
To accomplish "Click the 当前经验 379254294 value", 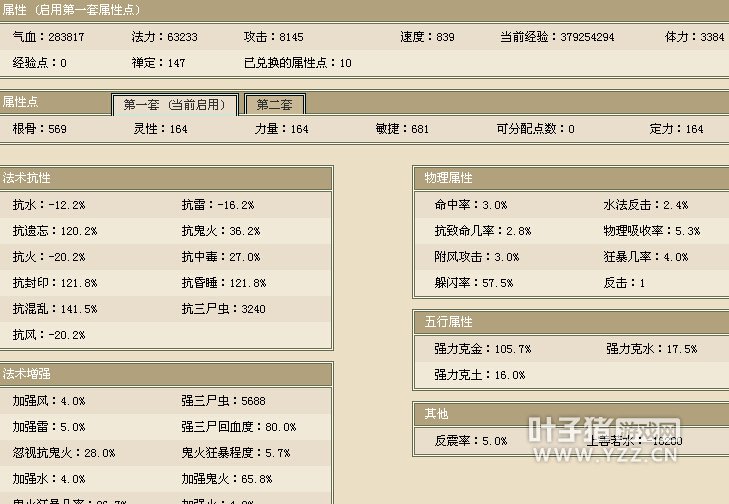I will point(557,37).
